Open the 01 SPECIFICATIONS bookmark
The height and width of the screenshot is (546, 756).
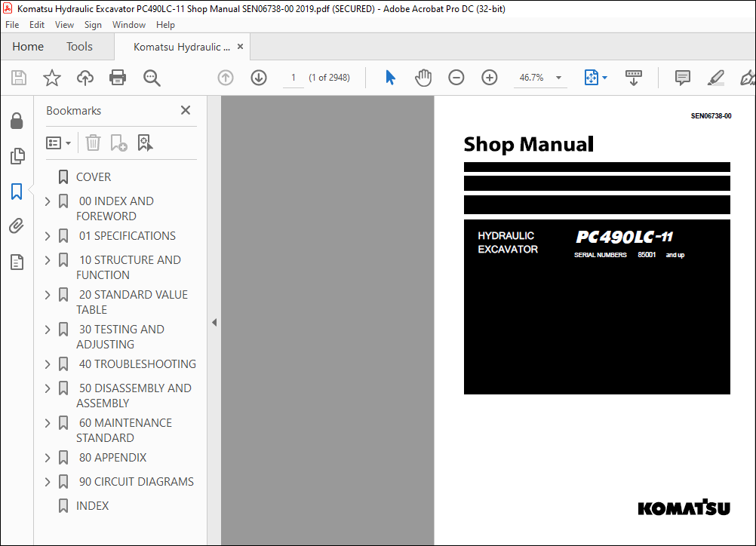click(x=128, y=235)
